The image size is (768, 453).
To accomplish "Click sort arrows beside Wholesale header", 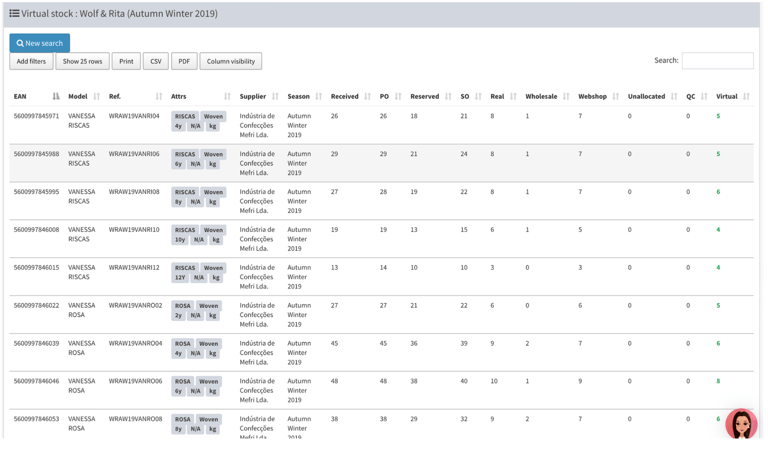I will pyautogui.click(x=566, y=97).
